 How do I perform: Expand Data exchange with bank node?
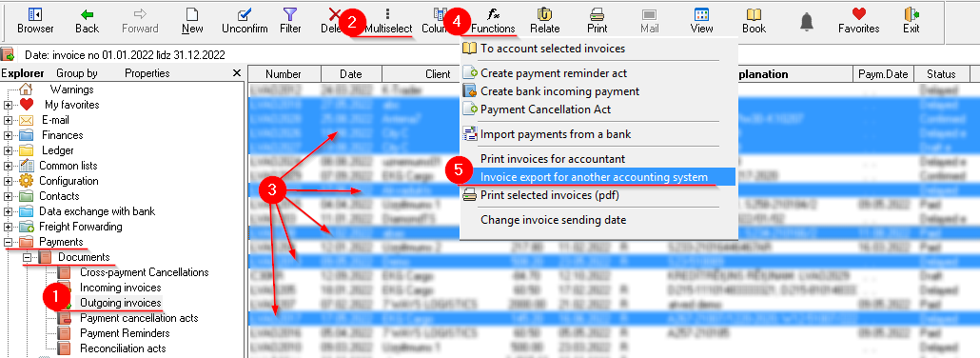pyautogui.click(x=9, y=211)
